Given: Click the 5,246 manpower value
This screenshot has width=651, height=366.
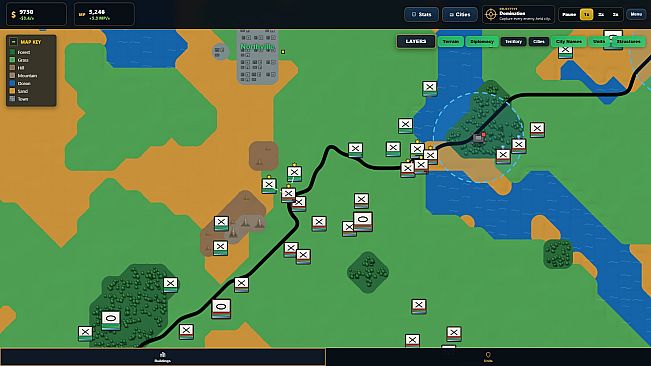Looking at the screenshot, I should pyautogui.click(x=97, y=12).
